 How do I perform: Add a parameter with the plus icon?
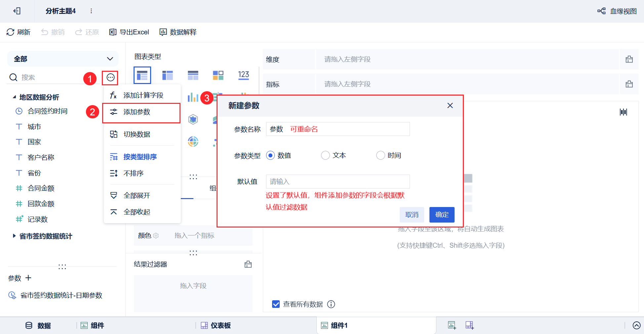point(28,278)
